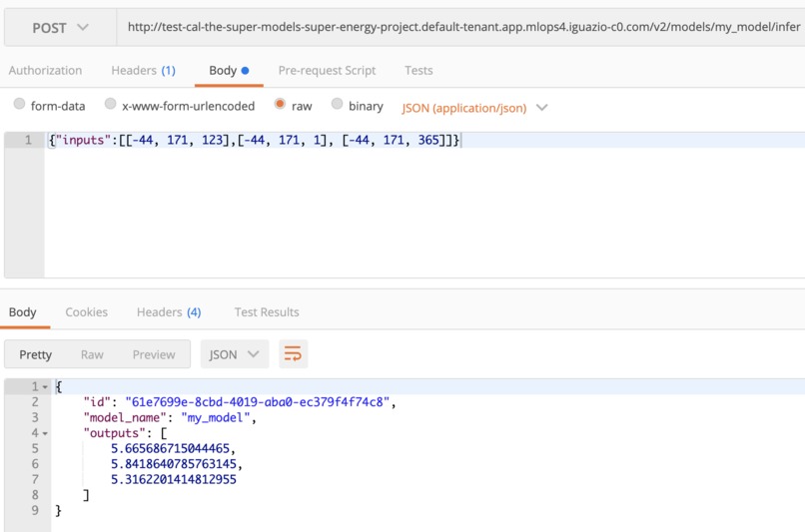Choose the form-data radio option
Screen dimensions: 805x532
[x=19, y=104]
